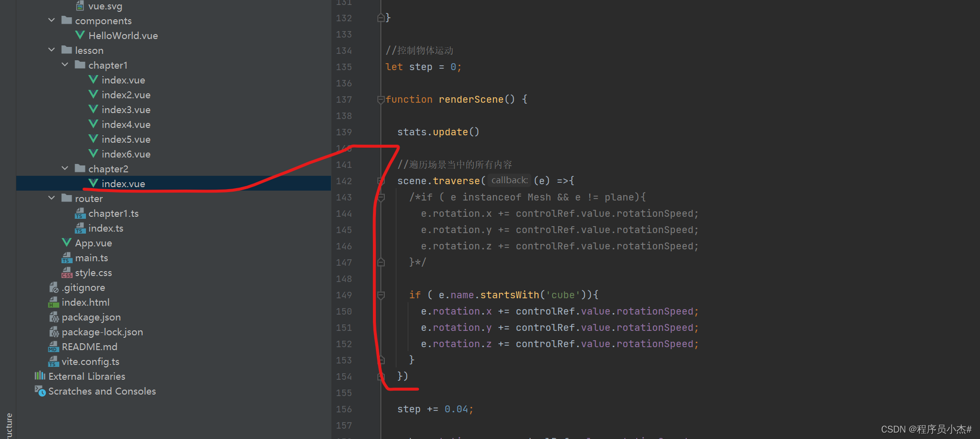Click the TS icon of main.ts
The height and width of the screenshot is (439, 980).
pos(67,258)
